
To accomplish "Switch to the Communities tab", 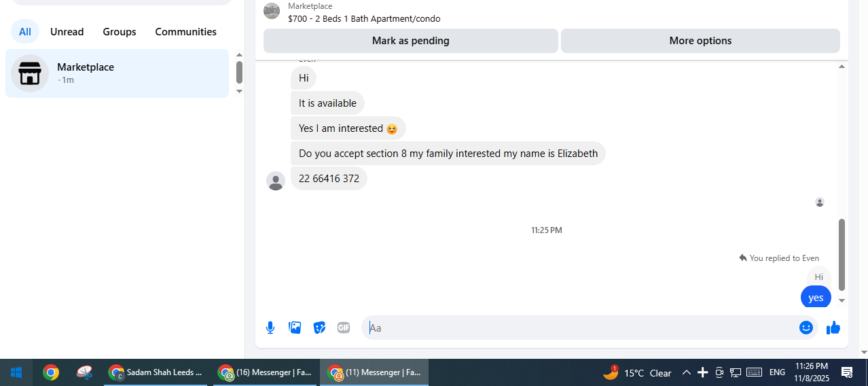I will [185, 32].
